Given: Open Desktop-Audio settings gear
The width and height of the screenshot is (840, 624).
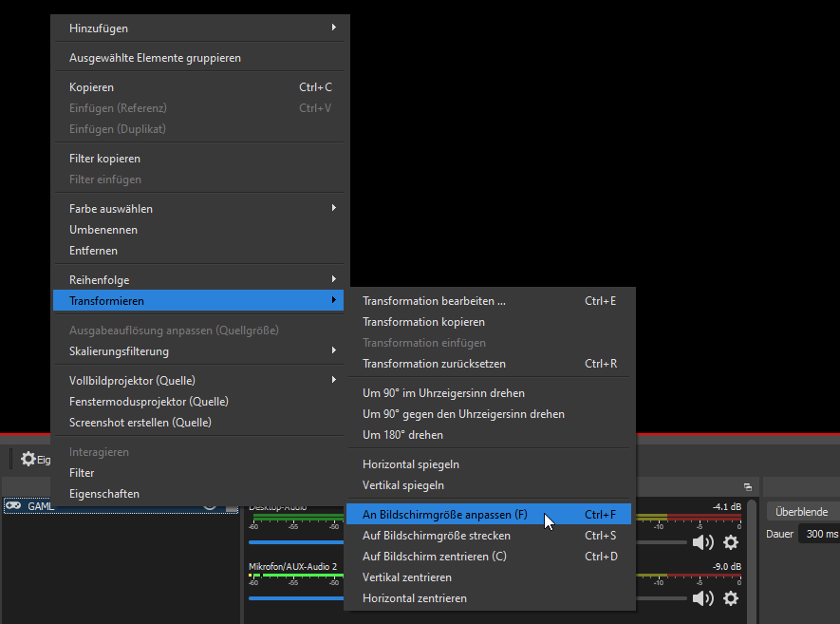Looking at the screenshot, I should (x=730, y=542).
